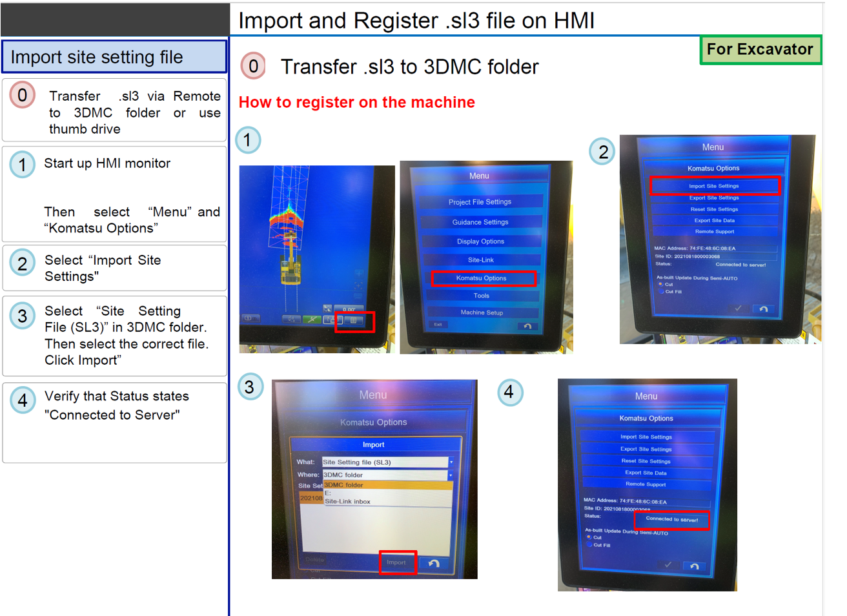Open Display Options menu entry

[x=480, y=241]
